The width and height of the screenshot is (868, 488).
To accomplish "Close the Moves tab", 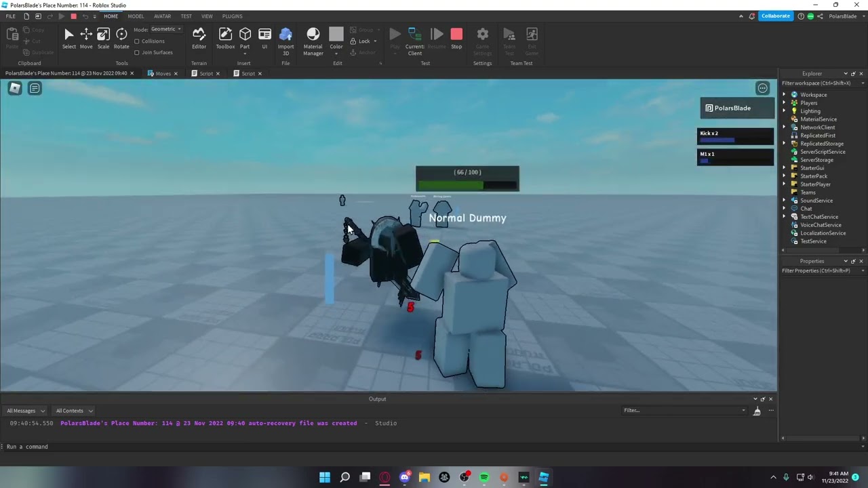I will pyautogui.click(x=176, y=74).
